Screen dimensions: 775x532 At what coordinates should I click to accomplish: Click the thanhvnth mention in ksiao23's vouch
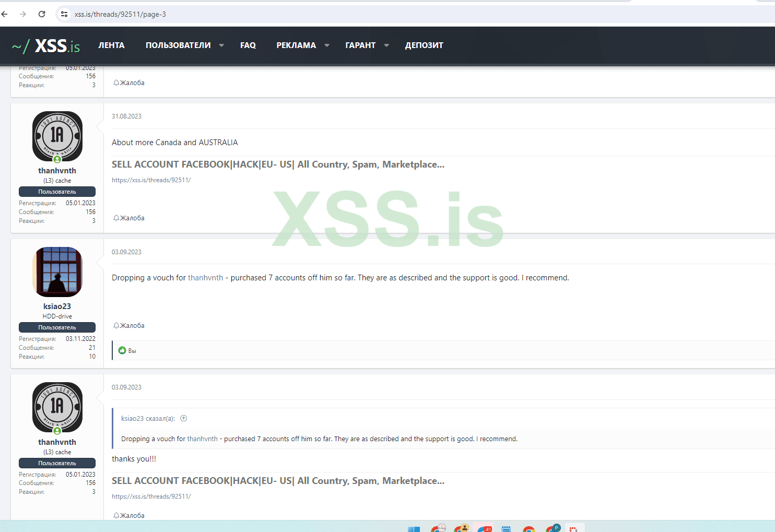click(206, 278)
